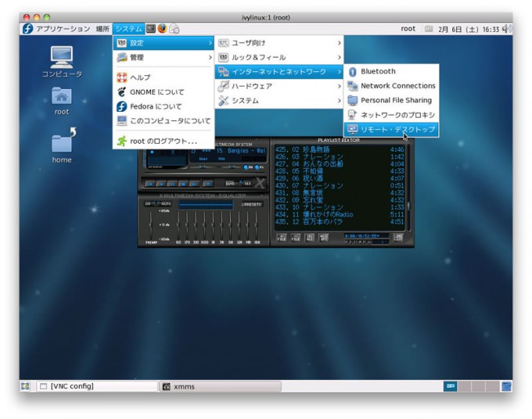Switch to the xmms taskbar entry

pos(220,386)
